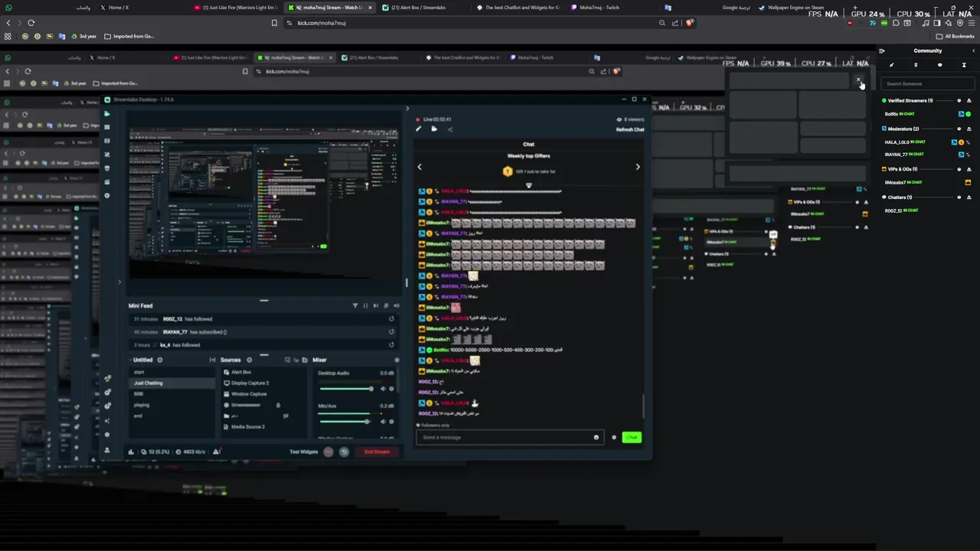Open the chat emoji picker

click(596, 437)
